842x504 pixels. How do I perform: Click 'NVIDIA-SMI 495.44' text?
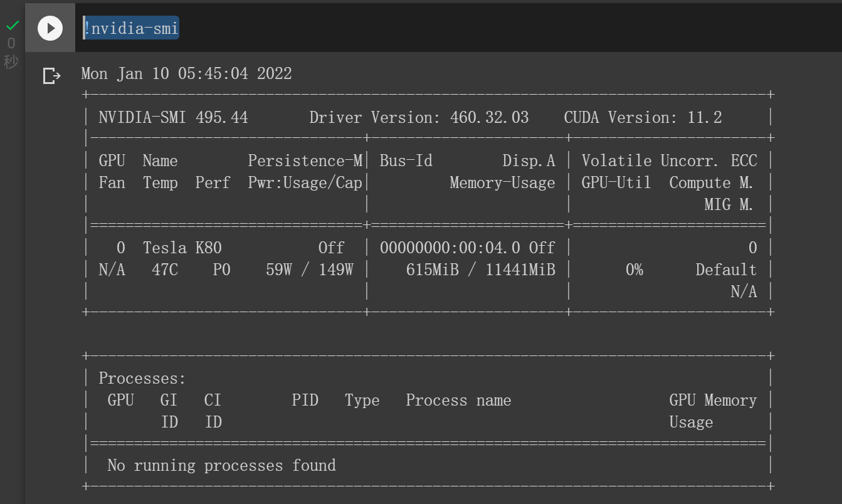pyautogui.click(x=173, y=117)
